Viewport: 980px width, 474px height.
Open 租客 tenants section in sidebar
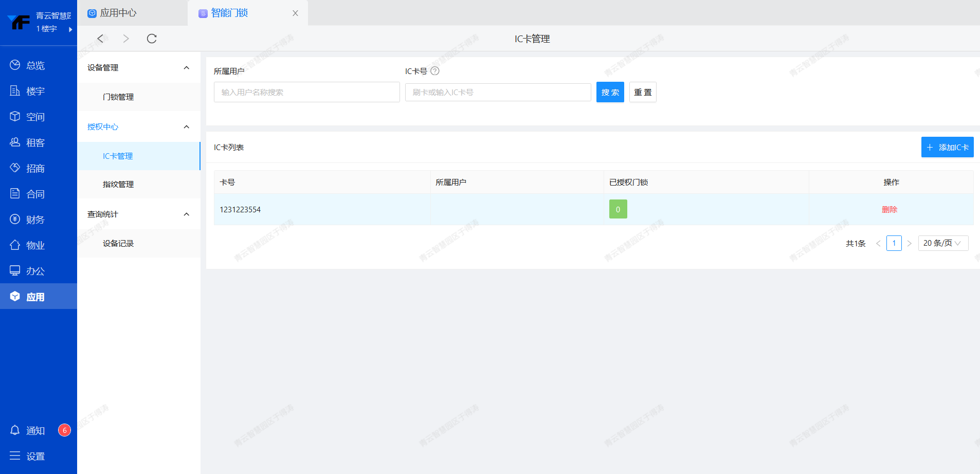point(35,142)
